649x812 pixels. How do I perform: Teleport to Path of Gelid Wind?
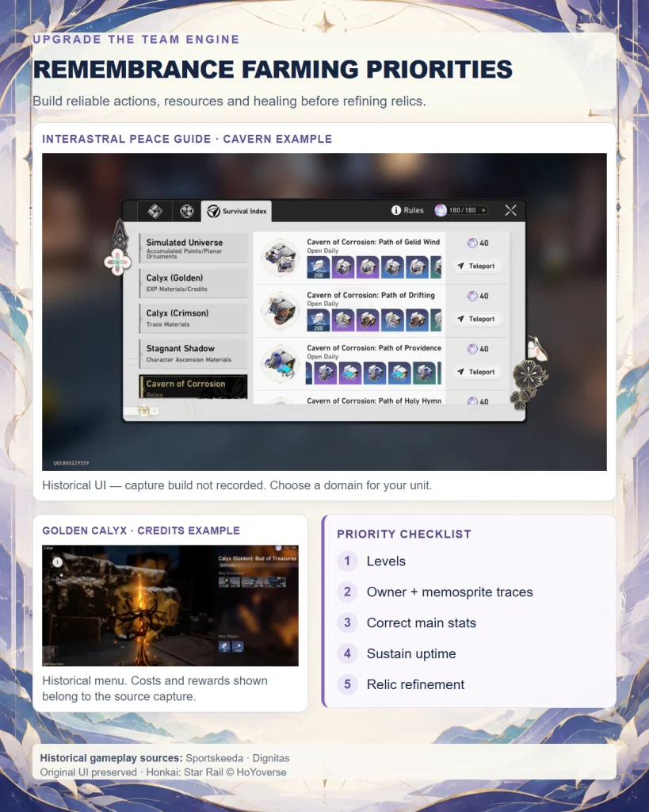click(477, 266)
